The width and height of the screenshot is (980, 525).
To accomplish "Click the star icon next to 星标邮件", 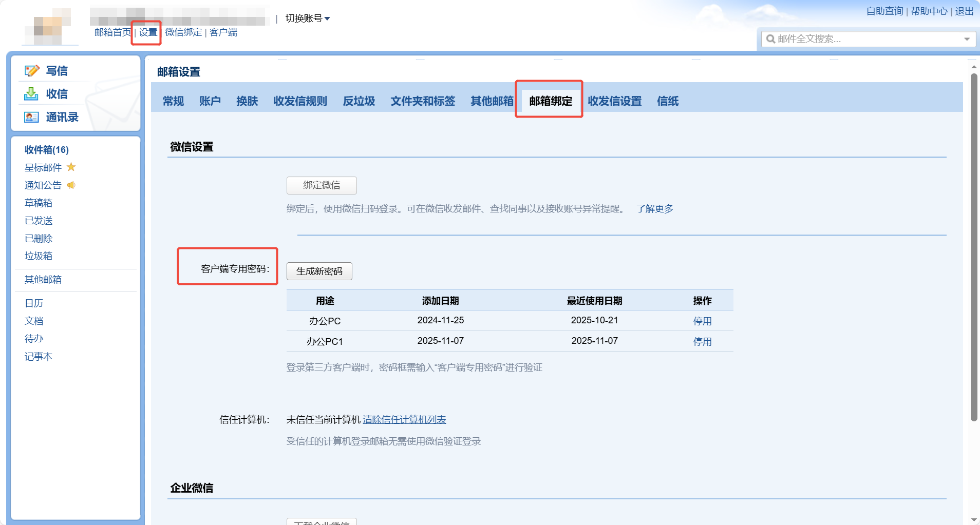I will pos(71,167).
